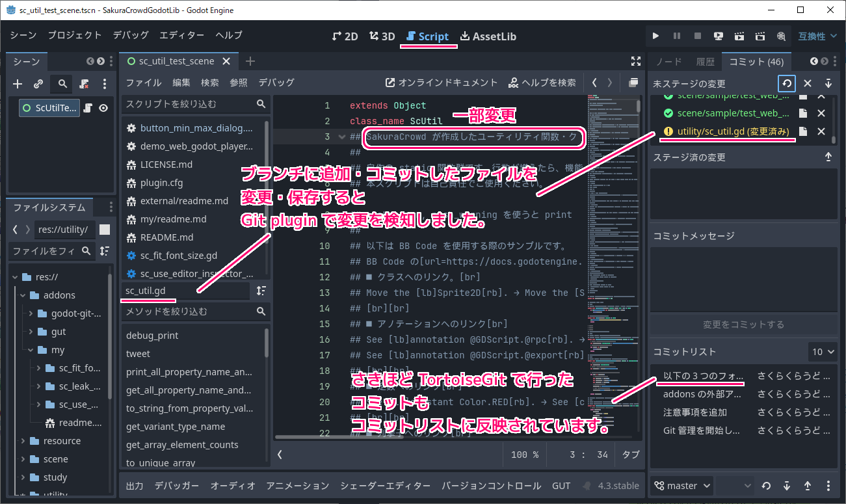Add a new node with the plus icon
This screenshot has width=846, height=504.
tap(18, 84)
